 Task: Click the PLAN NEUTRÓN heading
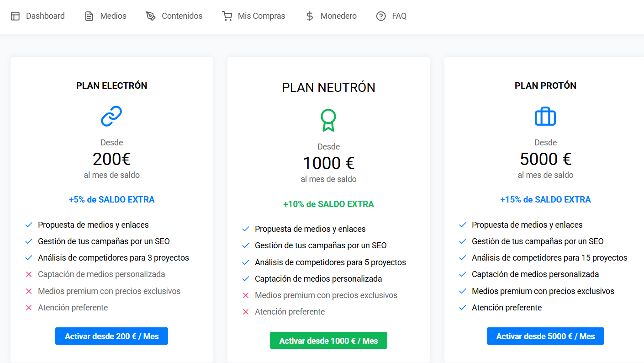tap(328, 87)
